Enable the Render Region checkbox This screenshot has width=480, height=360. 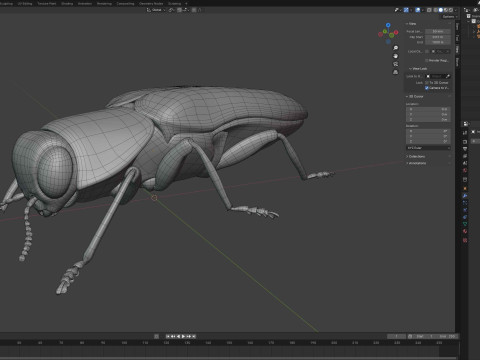[426, 60]
